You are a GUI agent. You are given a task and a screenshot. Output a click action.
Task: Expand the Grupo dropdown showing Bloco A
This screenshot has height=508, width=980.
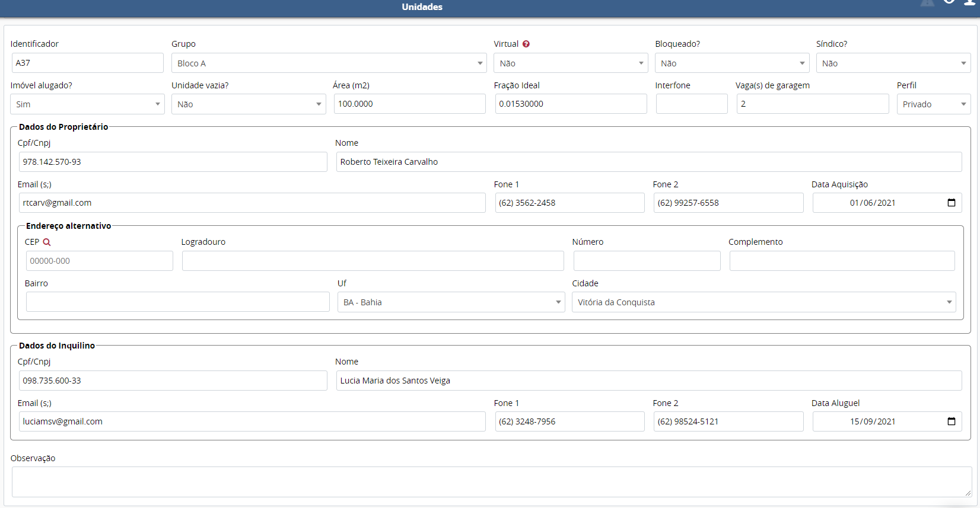coord(329,63)
